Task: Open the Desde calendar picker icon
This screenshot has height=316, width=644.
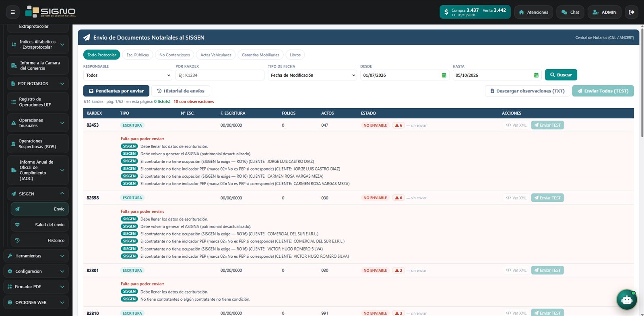Action: tap(444, 75)
